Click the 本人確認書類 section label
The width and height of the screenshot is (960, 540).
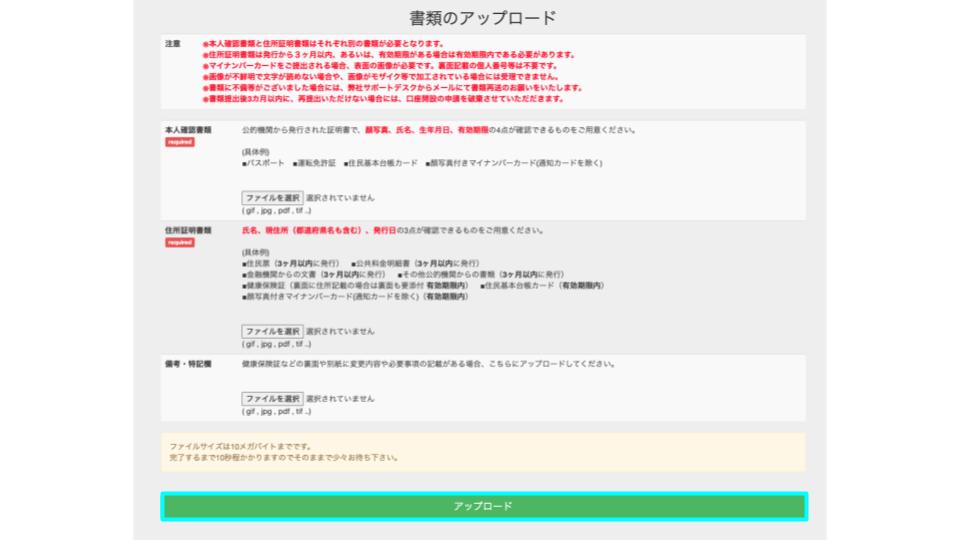pyautogui.click(x=188, y=130)
